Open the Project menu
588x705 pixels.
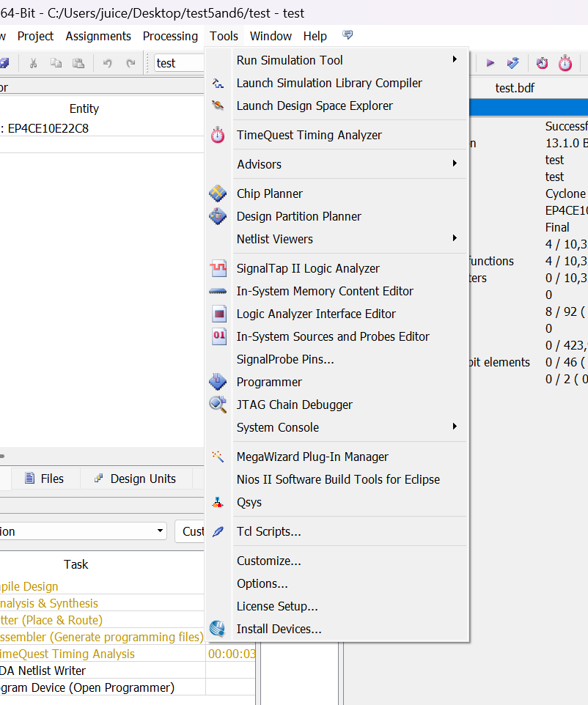pyautogui.click(x=35, y=36)
